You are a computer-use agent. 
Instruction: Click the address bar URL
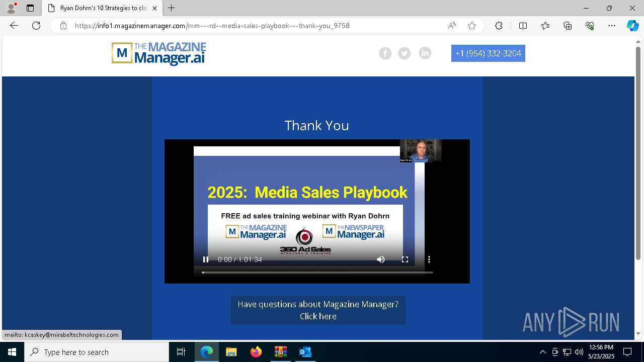click(x=212, y=26)
